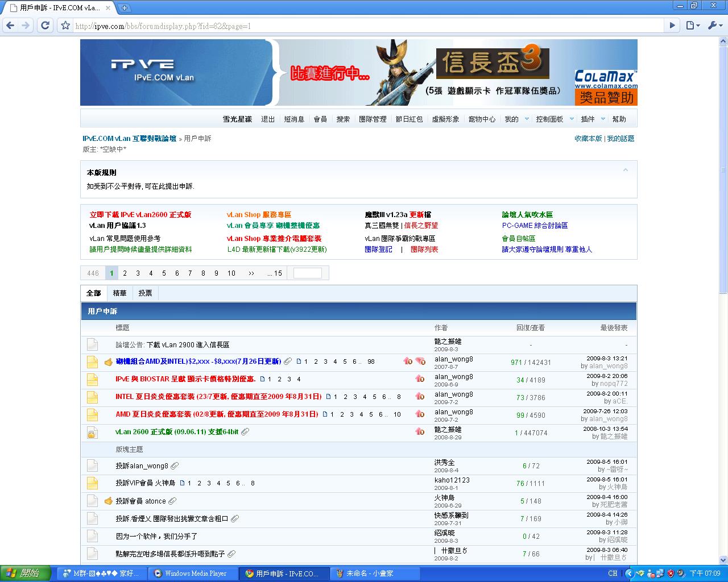Viewport: 728px width, 582px height.
Task: Click the page number jump input box
Action: click(308, 273)
